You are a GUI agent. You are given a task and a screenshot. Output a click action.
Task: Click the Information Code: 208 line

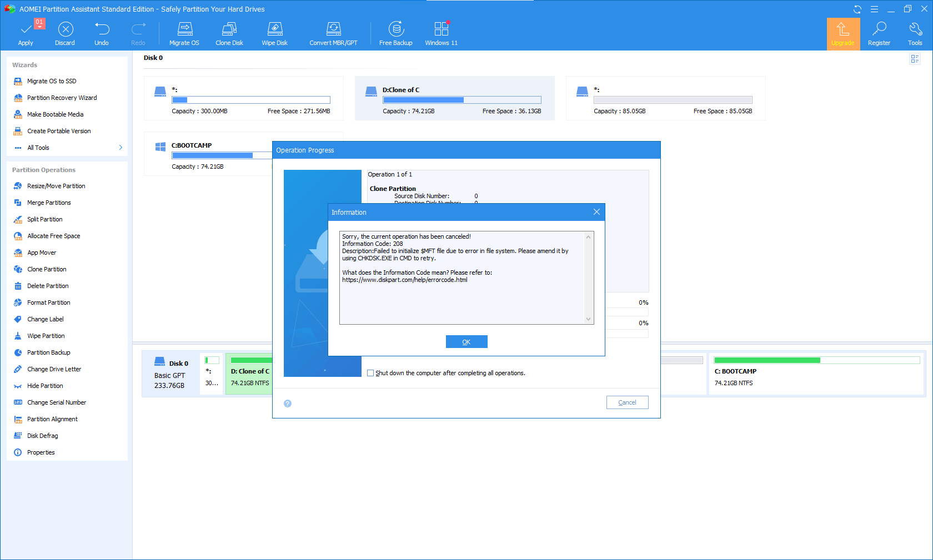click(373, 244)
